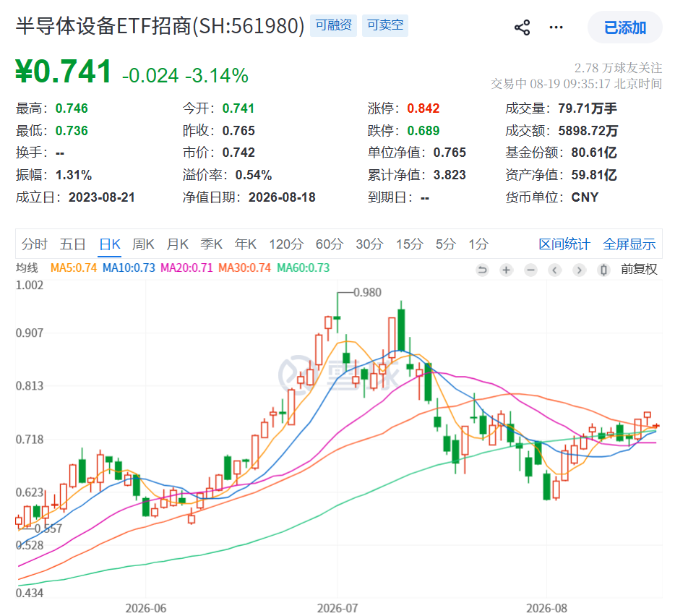The image size is (675, 616).
Task: Click the 0.557 low marker on chart
Action: 48,529
